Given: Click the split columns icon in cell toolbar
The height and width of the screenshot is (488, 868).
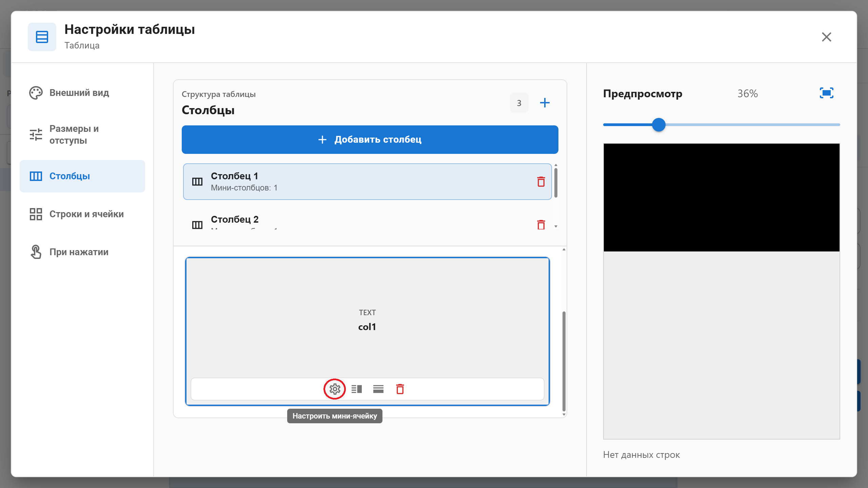Looking at the screenshot, I should 357,389.
